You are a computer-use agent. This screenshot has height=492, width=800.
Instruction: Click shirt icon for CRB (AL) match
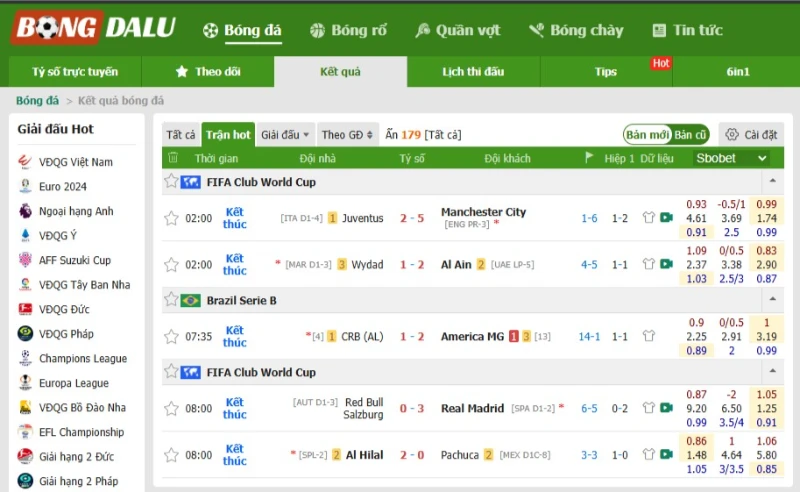pos(648,336)
